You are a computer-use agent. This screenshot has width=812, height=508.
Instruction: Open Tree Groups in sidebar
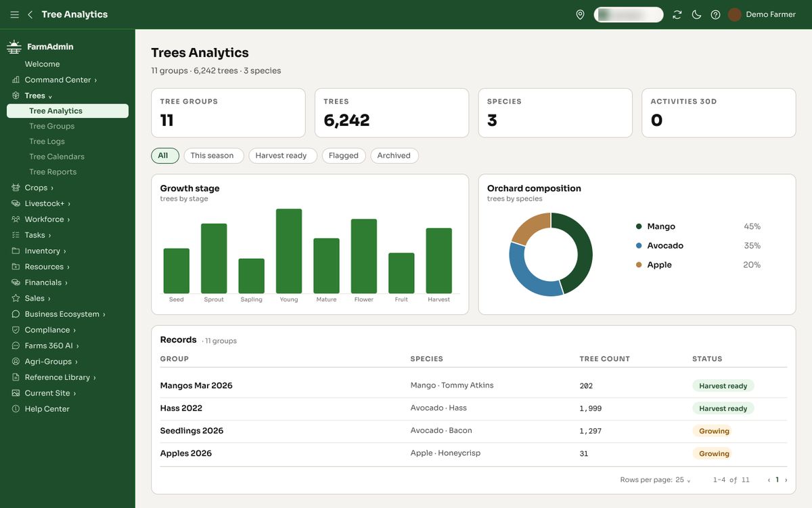(51, 126)
